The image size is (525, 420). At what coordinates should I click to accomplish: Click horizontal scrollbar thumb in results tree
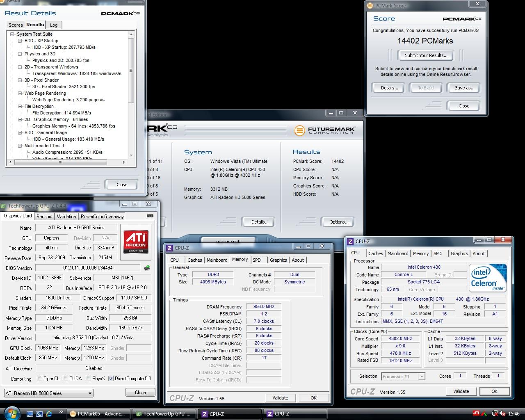60,162
